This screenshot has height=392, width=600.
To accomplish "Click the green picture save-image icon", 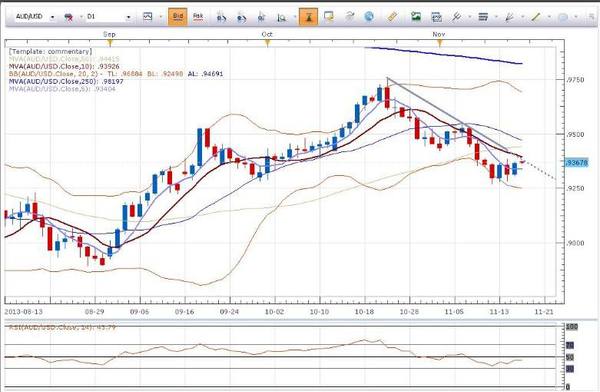I will tap(416, 16).
